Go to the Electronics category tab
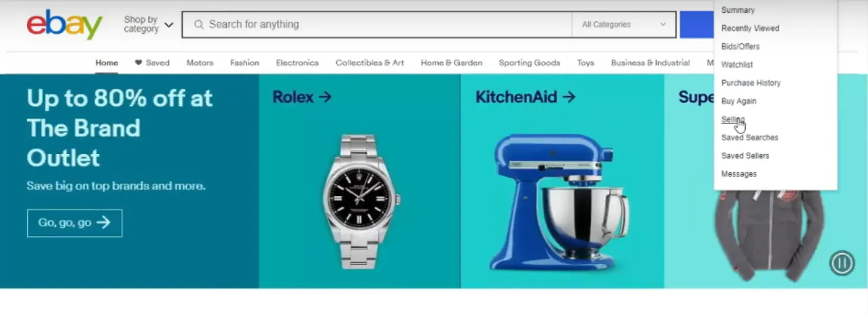Viewport: 868px width, 314px height. 297,62
